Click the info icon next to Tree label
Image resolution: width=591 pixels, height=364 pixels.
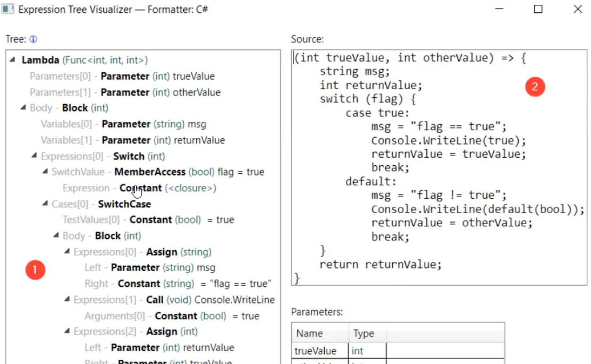(33, 39)
